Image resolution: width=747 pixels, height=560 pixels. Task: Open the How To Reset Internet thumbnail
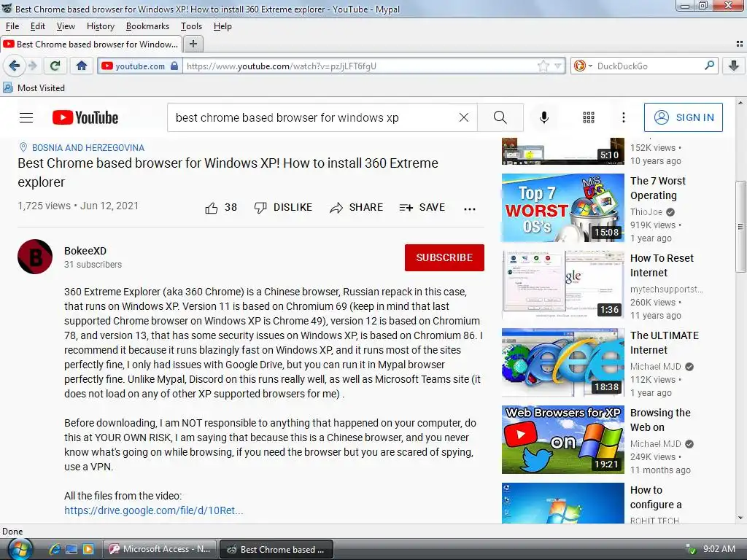(562, 285)
